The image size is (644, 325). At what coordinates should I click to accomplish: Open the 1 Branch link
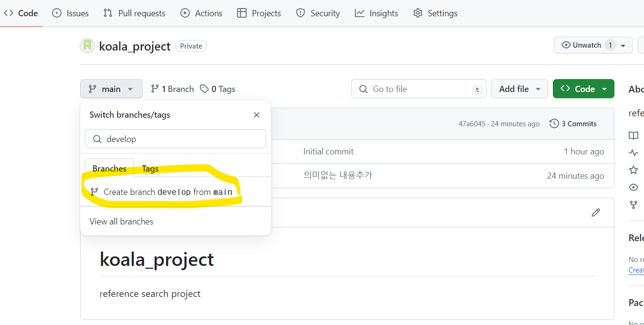pyautogui.click(x=172, y=89)
